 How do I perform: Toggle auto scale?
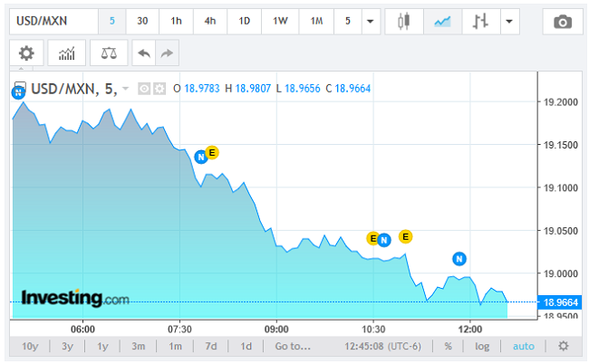click(x=524, y=346)
